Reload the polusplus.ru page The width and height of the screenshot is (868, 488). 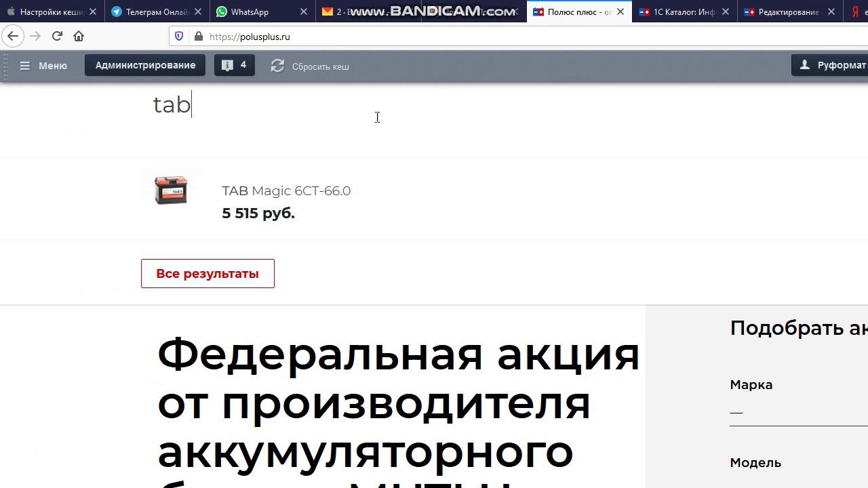coord(57,37)
